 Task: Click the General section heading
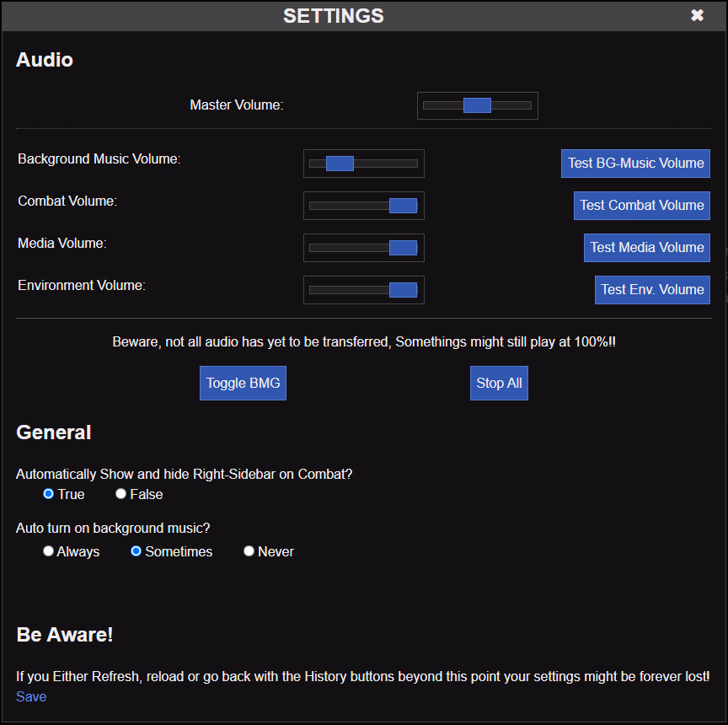(53, 432)
